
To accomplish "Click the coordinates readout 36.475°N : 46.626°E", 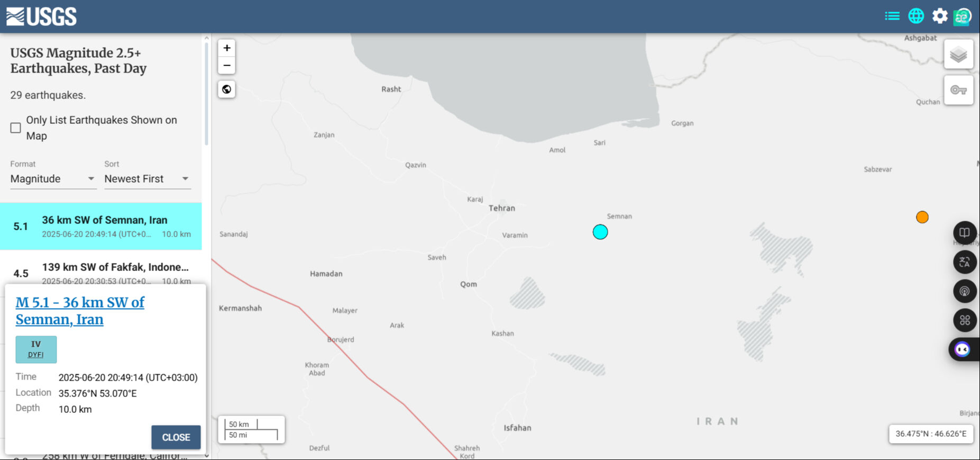I will pos(931,434).
